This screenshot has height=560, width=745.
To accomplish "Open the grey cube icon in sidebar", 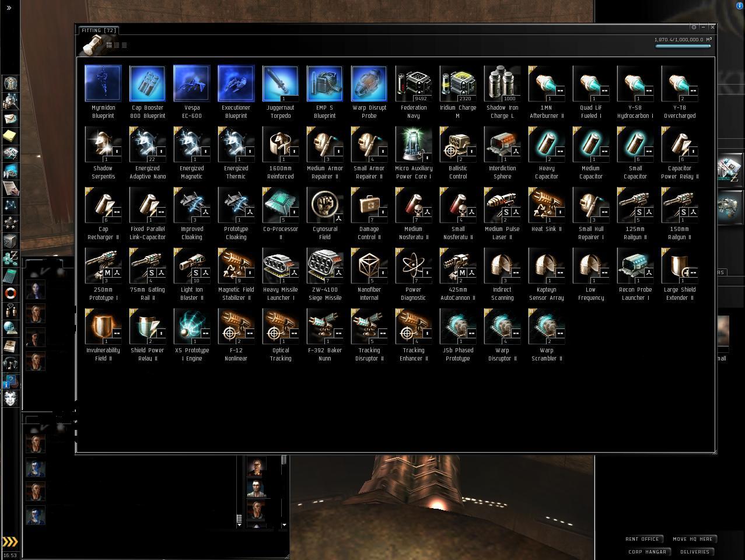I will [x=11, y=240].
